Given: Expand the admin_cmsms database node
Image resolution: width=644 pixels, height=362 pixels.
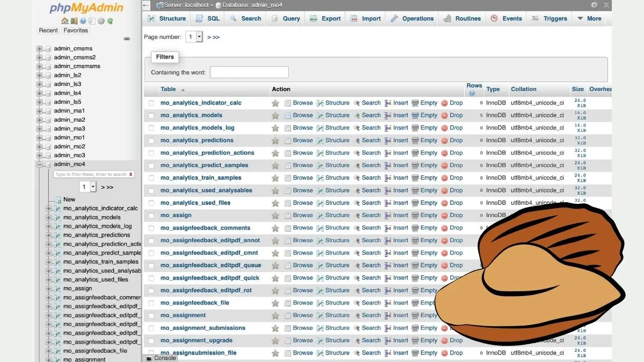Looking at the screenshot, I should 39,49.
